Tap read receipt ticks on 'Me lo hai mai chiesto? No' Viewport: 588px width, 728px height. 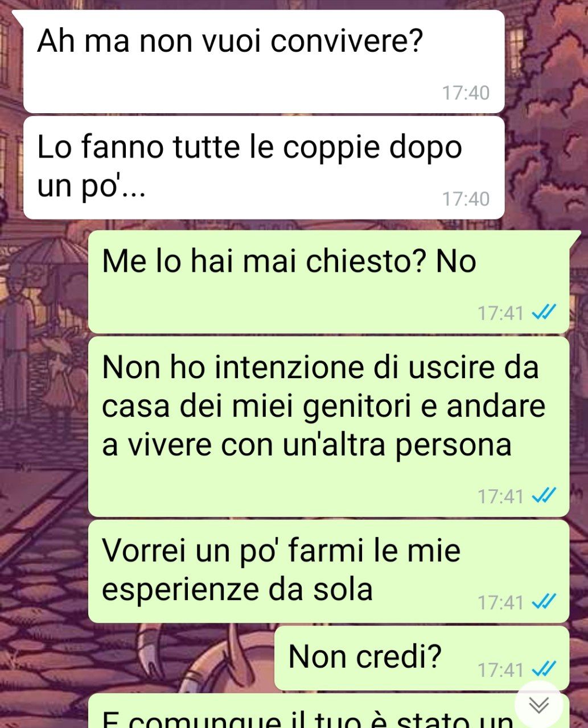[543, 312]
